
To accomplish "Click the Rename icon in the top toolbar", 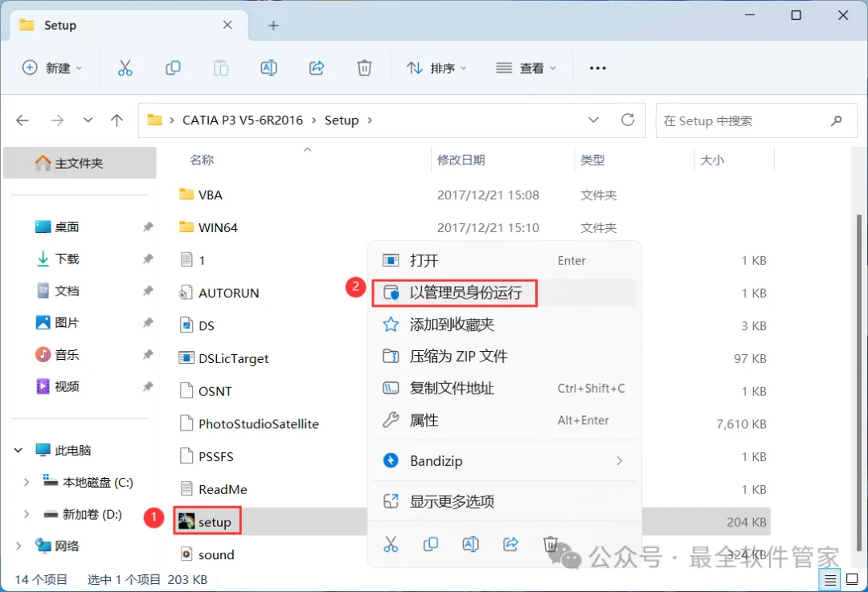I will [x=268, y=68].
